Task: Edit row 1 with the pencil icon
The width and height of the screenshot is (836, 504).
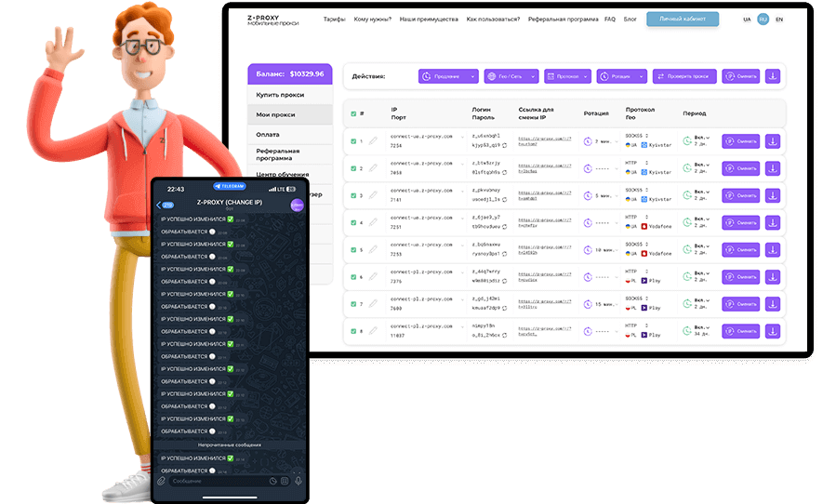Action: (x=373, y=140)
